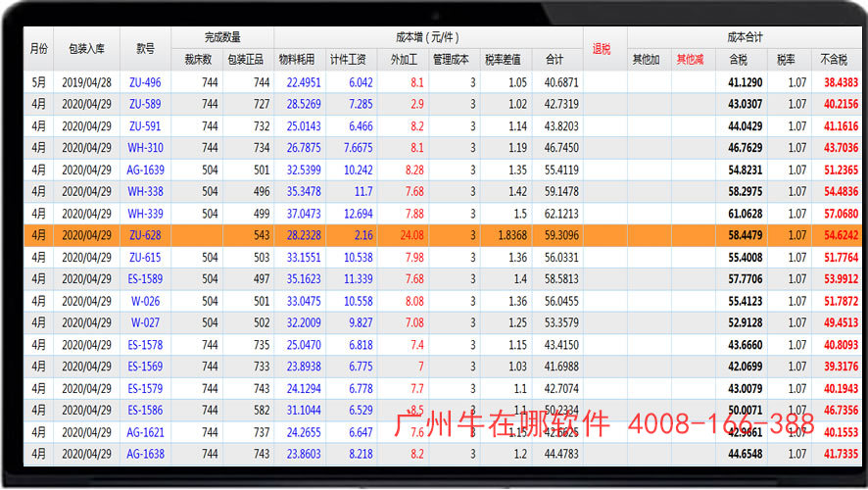The image size is (868, 490).
Task: Click the 税率差值 column header
Action: click(503, 59)
